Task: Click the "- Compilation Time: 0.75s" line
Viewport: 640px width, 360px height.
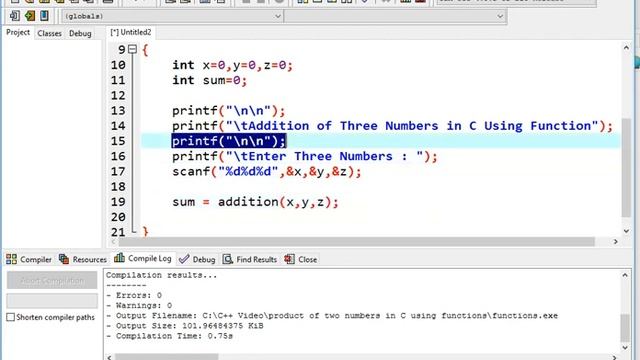Action: point(170,336)
